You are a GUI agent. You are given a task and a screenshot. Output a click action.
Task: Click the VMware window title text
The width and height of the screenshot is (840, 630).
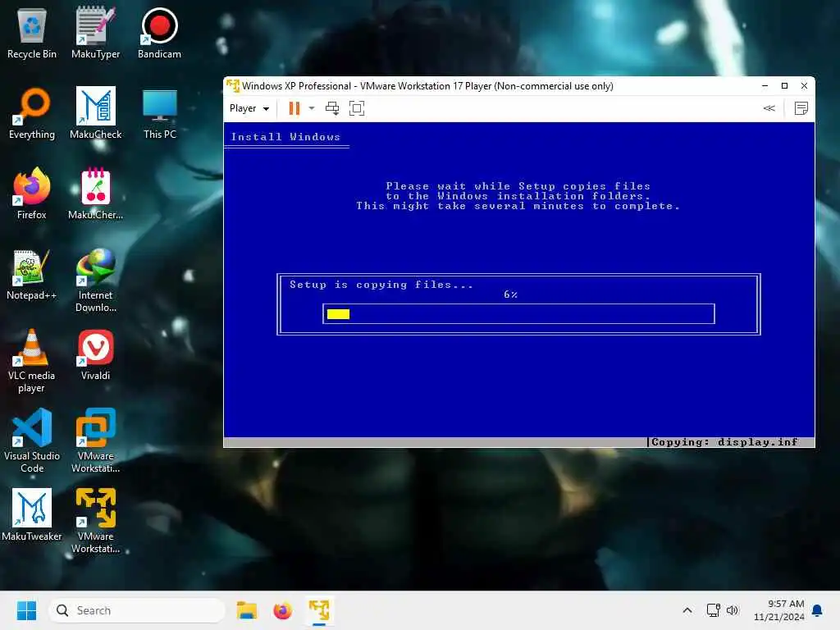(427, 85)
